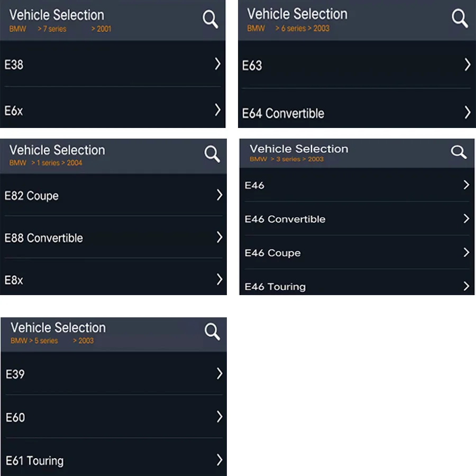
Task: Click search icon in 1 series 2004 panel
Action: [x=212, y=154]
